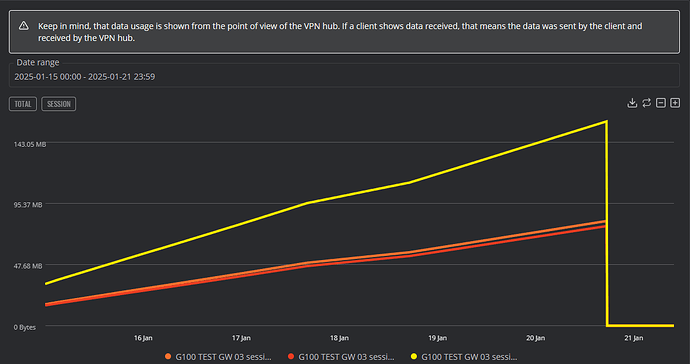This screenshot has height=364, width=690.
Task: Click the 18 Jan axis label
Action: pos(339,338)
